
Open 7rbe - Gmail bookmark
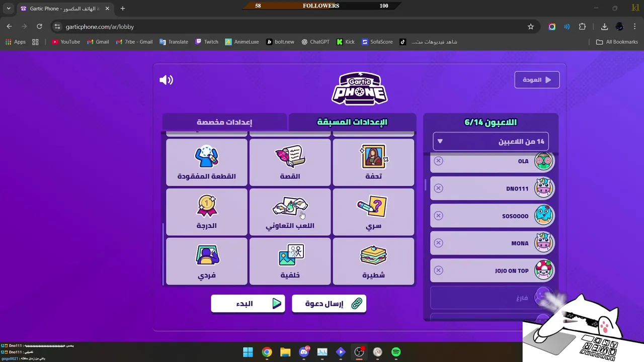click(x=134, y=42)
